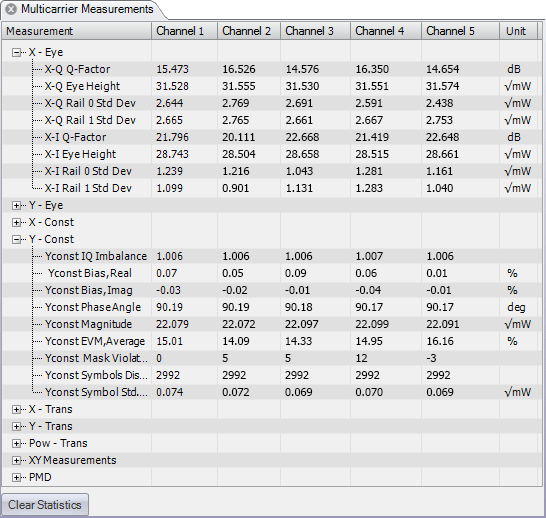
Task: Expand the X - Const group
Action: [16, 222]
